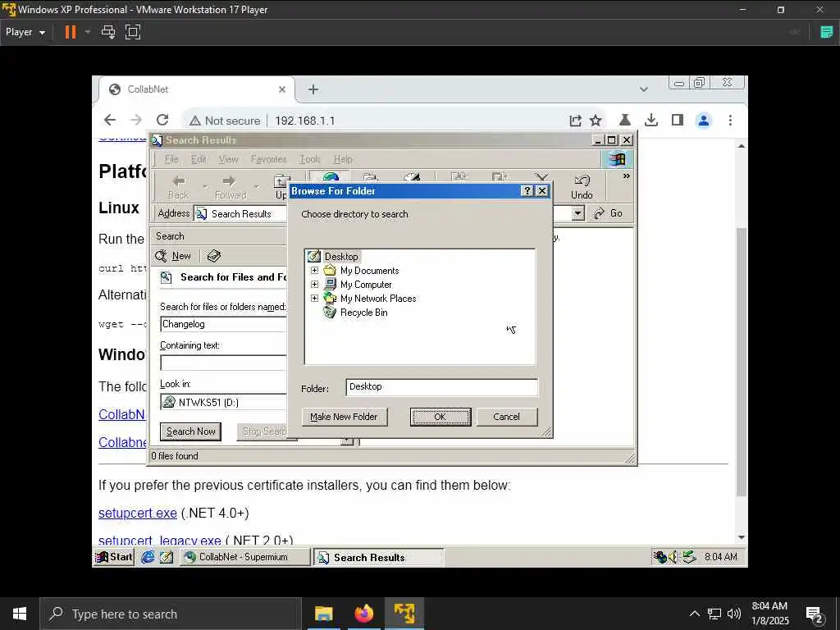Image resolution: width=840 pixels, height=630 pixels.
Task: Expand the My Documents tree node
Action: 314,271
